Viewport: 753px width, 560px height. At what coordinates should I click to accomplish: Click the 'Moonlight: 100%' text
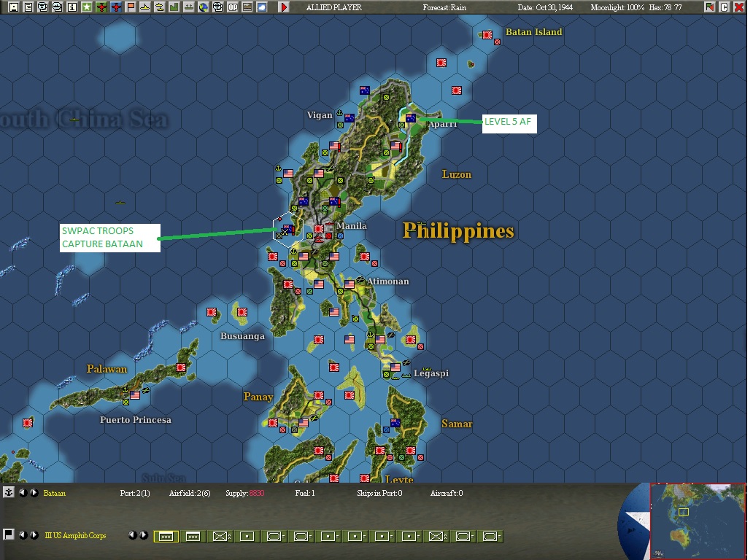[617, 7]
